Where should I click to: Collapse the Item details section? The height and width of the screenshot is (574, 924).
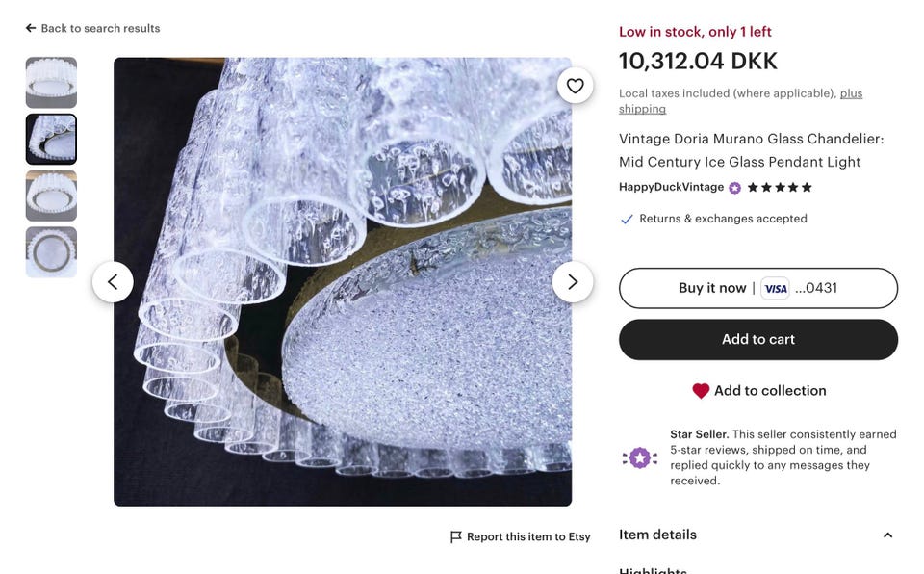[x=887, y=535]
